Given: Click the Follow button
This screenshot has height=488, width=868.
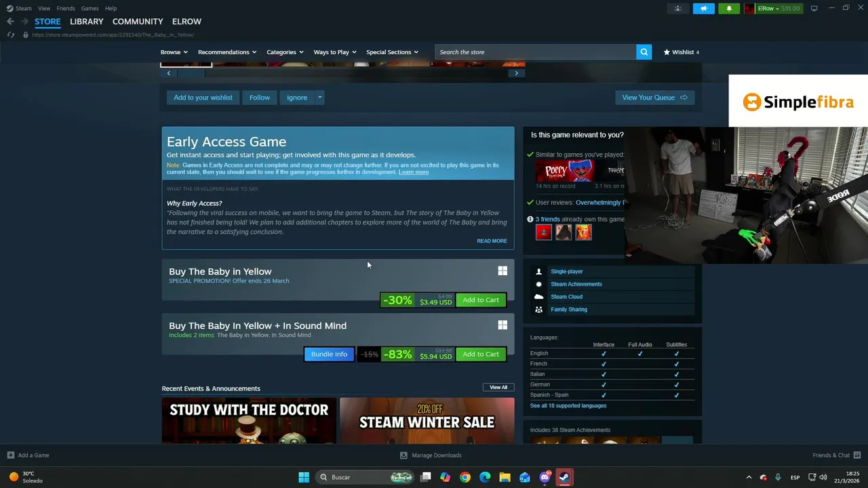Looking at the screenshot, I should tap(259, 98).
